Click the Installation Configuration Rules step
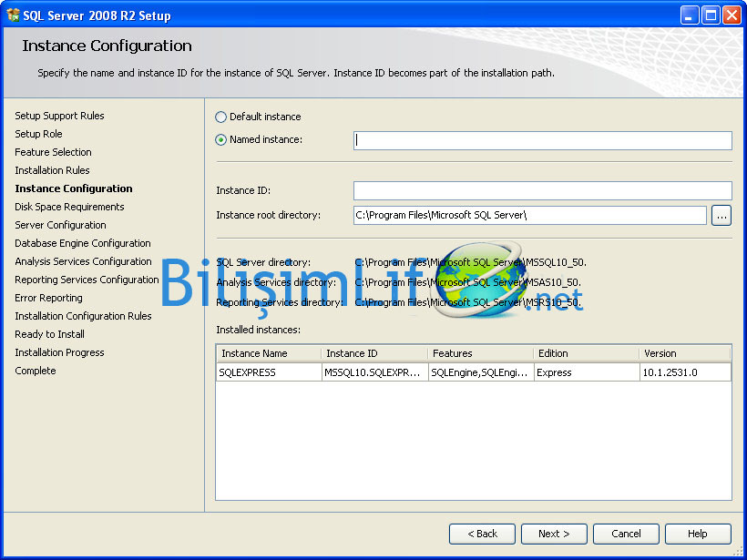The height and width of the screenshot is (560, 747). pyautogui.click(x=84, y=316)
